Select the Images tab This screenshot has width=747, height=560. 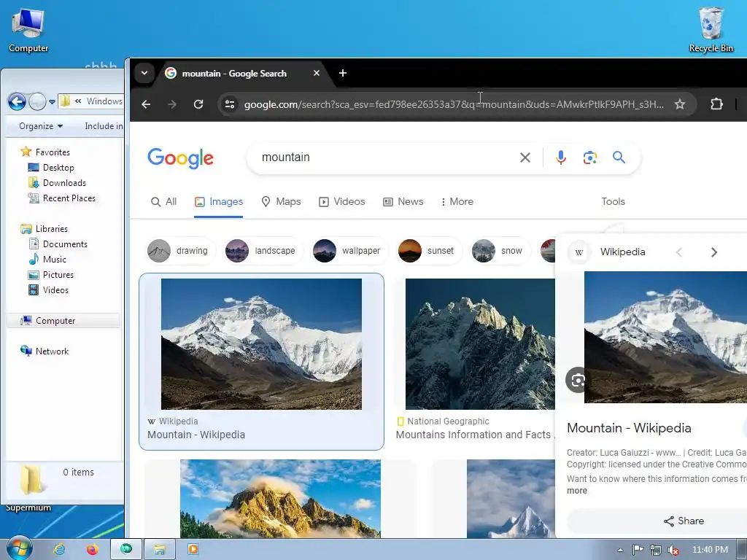(x=219, y=201)
